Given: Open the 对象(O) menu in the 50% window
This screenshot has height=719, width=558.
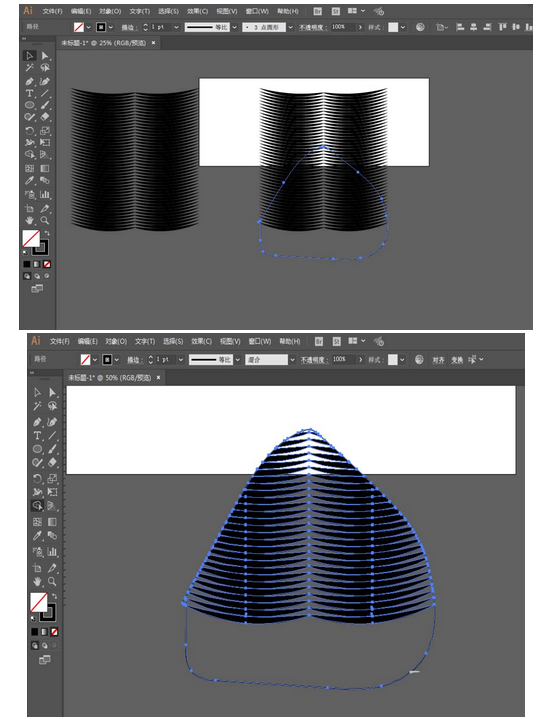Looking at the screenshot, I should point(116,342).
